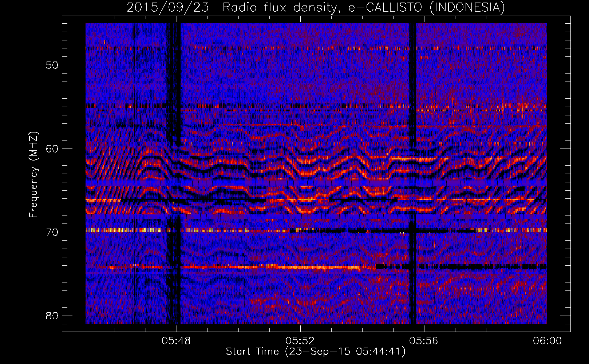Click the '50' frequency tick label
Viewport: 589px width, 364px height.
pyautogui.click(x=52, y=65)
